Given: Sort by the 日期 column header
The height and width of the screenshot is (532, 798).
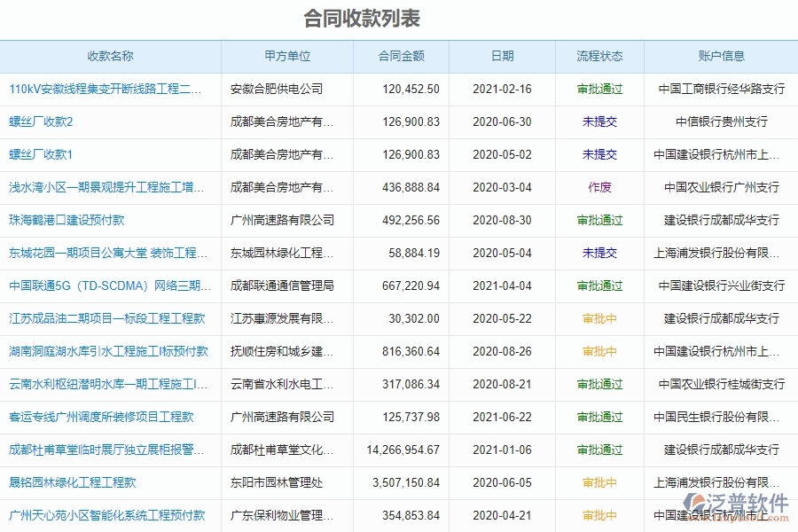Looking at the screenshot, I should pos(503,56).
